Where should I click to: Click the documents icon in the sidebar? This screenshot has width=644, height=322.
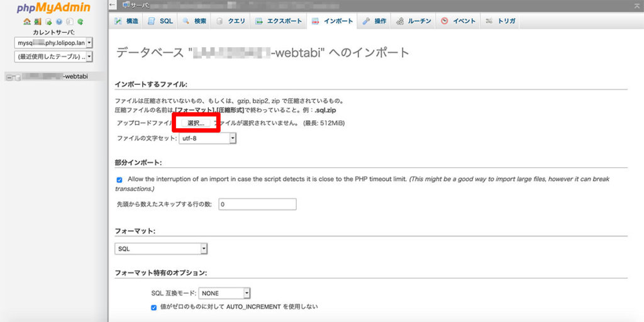coord(69,21)
